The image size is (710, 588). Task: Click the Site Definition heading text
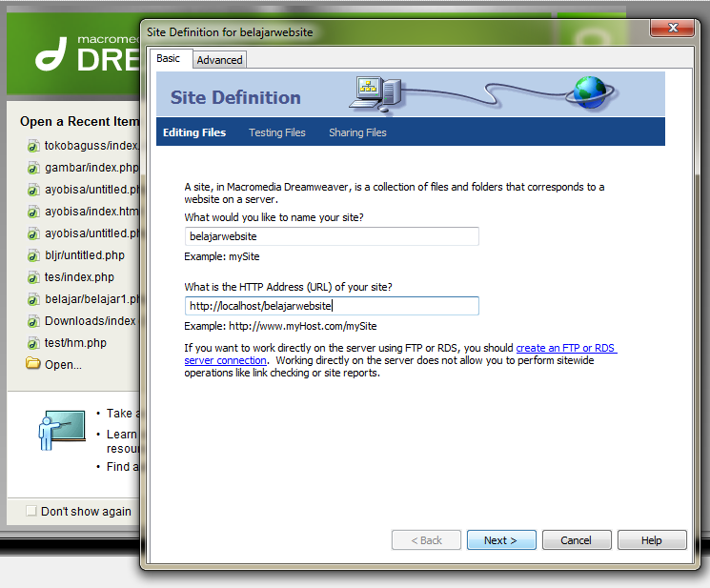(x=235, y=98)
